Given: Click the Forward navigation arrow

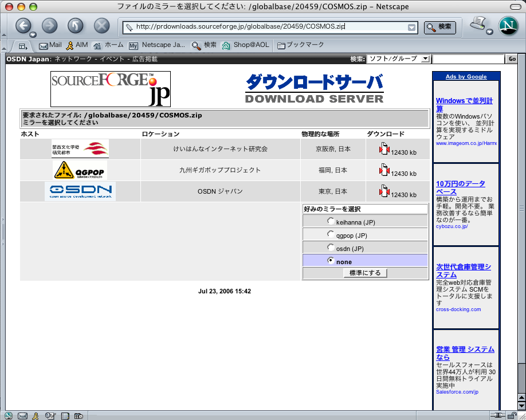Looking at the screenshot, I should pyautogui.click(x=50, y=25).
